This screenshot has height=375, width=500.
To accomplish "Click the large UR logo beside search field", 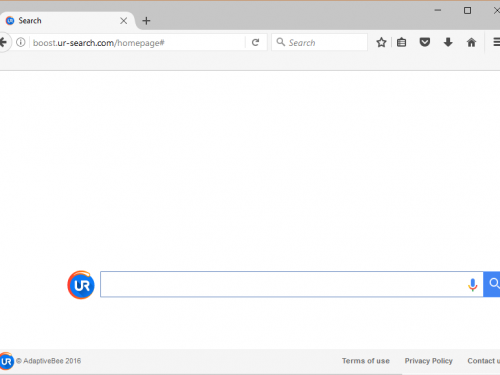I will click(81, 285).
